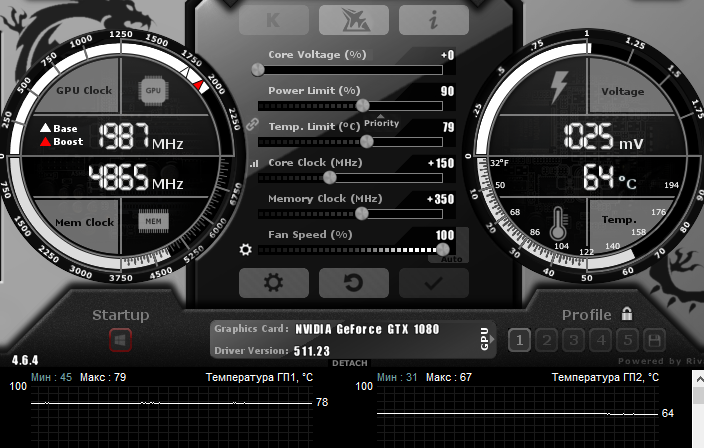Click the Priority arrow under Temp. Limit
This screenshot has height=448, width=704.
click(381, 116)
